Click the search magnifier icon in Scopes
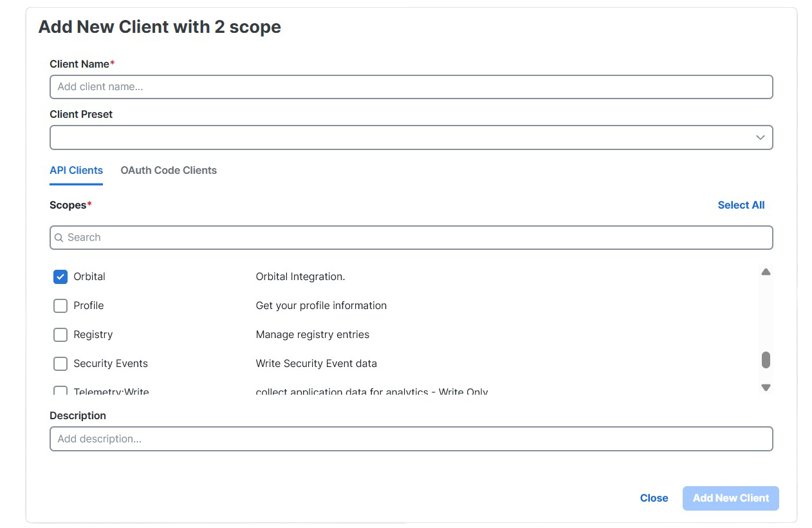This screenshot has height=528, width=812. tap(59, 238)
